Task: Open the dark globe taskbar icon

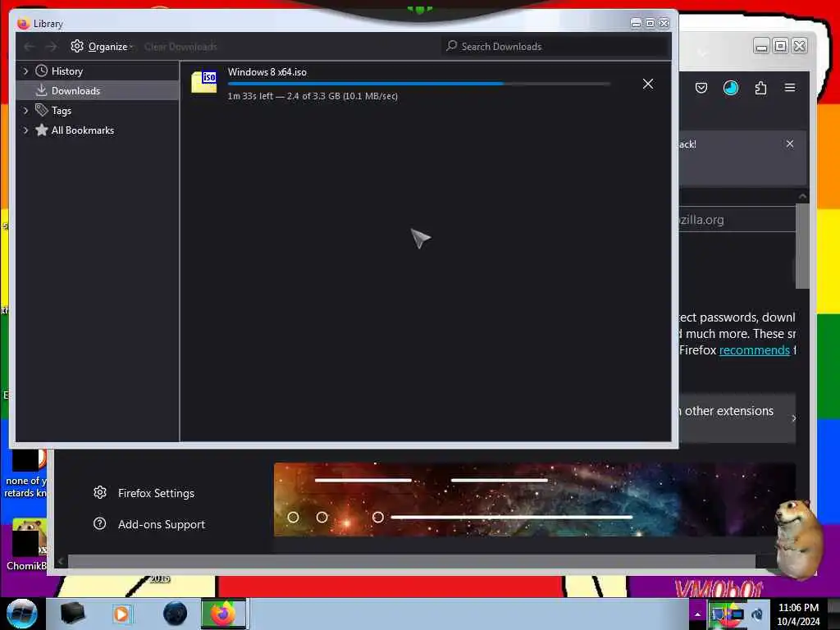Action: 175,614
